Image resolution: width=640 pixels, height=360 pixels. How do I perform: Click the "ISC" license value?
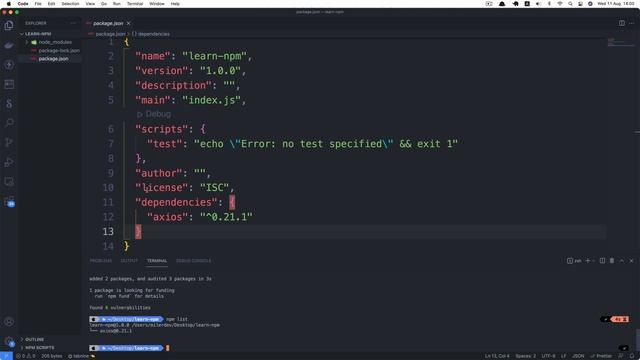[214, 188]
